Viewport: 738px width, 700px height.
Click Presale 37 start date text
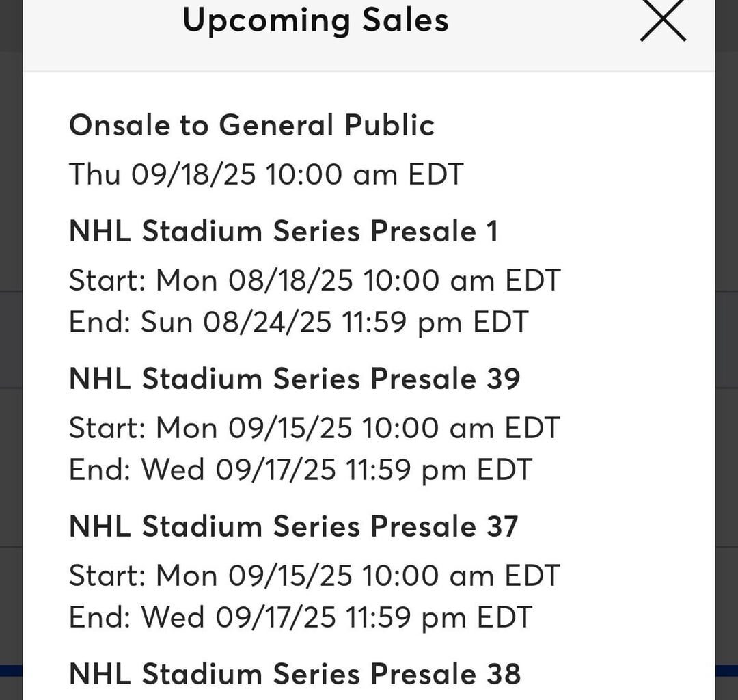click(x=314, y=575)
